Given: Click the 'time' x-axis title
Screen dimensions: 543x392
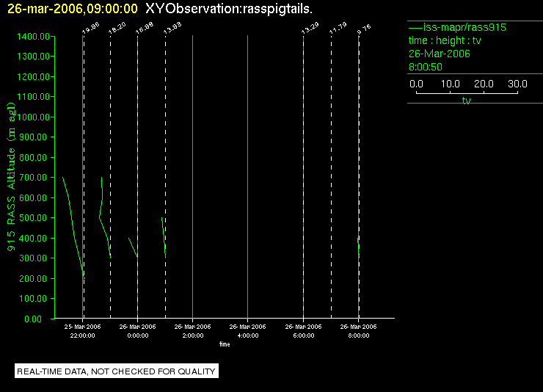Looking at the screenshot, I should 225,344.
